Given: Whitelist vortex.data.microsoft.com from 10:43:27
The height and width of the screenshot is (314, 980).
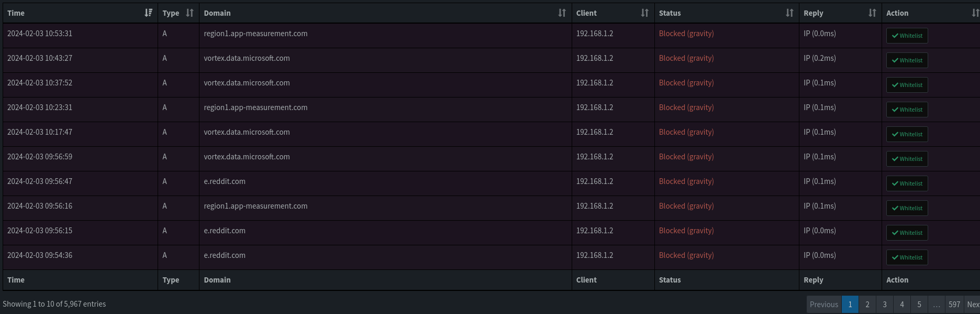Looking at the screenshot, I should point(907,60).
